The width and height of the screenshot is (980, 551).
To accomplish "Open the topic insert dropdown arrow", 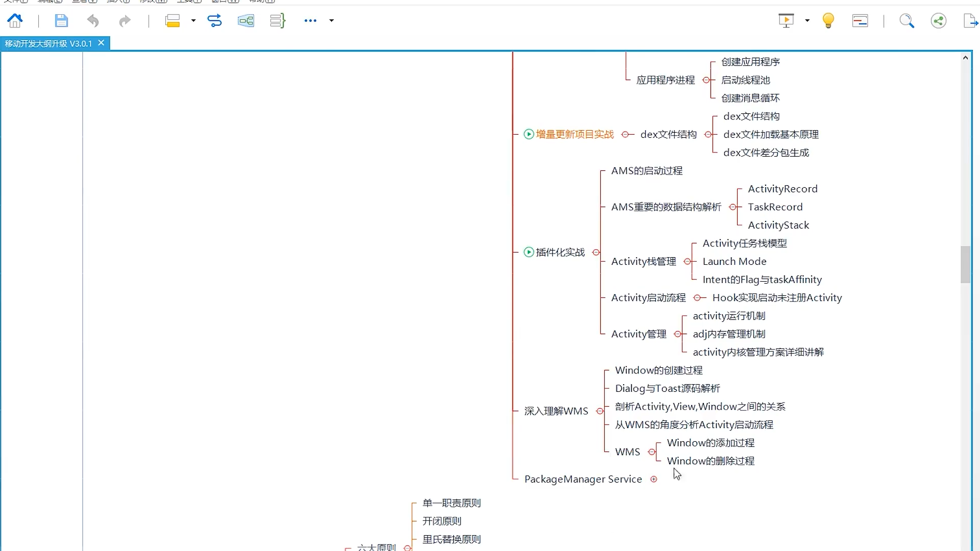I will [193, 21].
